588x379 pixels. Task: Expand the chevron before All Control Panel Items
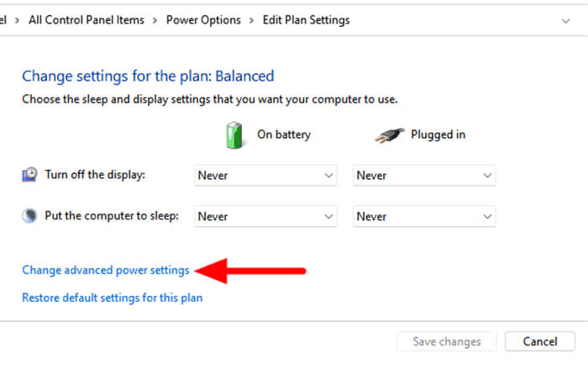point(17,20)
